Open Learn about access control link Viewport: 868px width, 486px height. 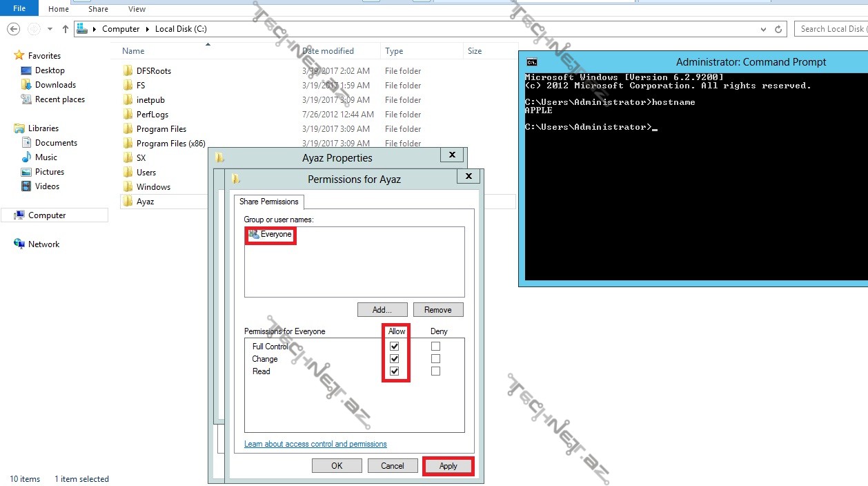(315, 444)
